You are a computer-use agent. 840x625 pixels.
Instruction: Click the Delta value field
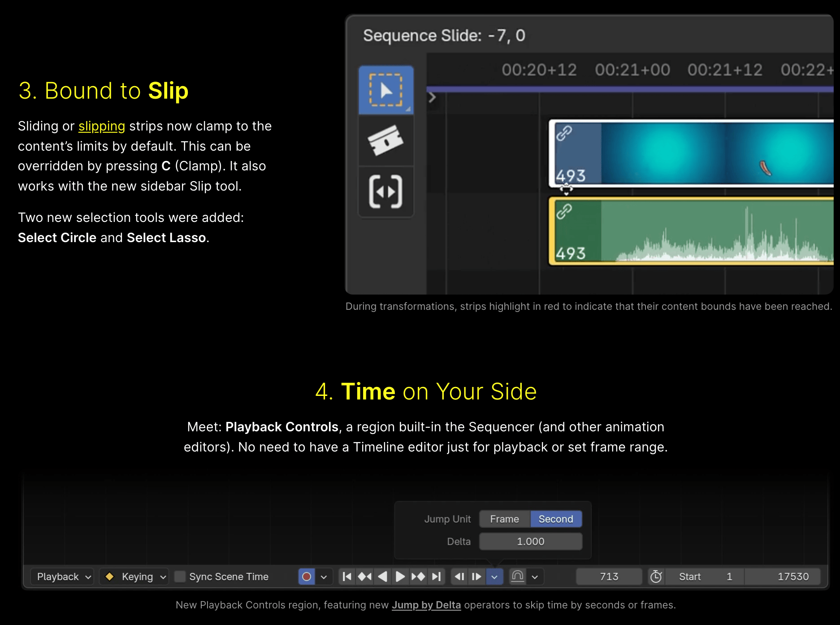[x=530, y=541]
